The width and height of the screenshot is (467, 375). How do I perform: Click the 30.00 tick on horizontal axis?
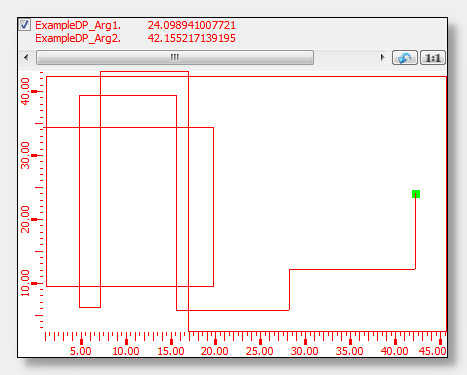[305, 342]
